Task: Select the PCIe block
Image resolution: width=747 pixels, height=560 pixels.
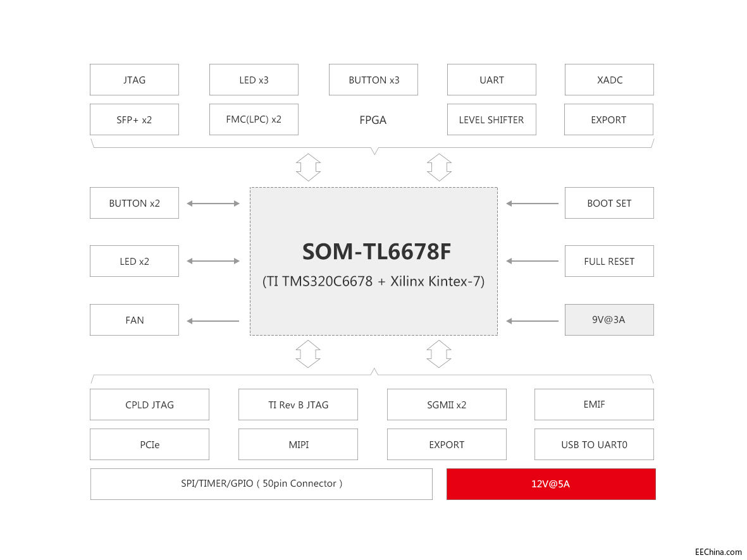Action: [150, 444]
